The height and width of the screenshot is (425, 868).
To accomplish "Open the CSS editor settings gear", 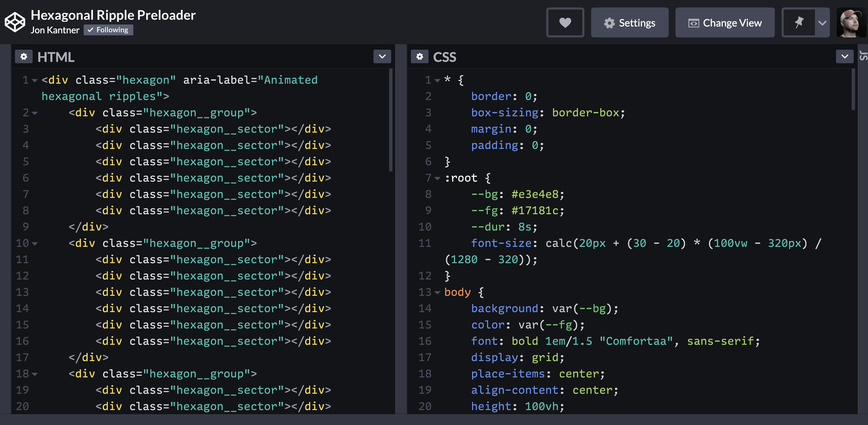I will click(420, 56).
